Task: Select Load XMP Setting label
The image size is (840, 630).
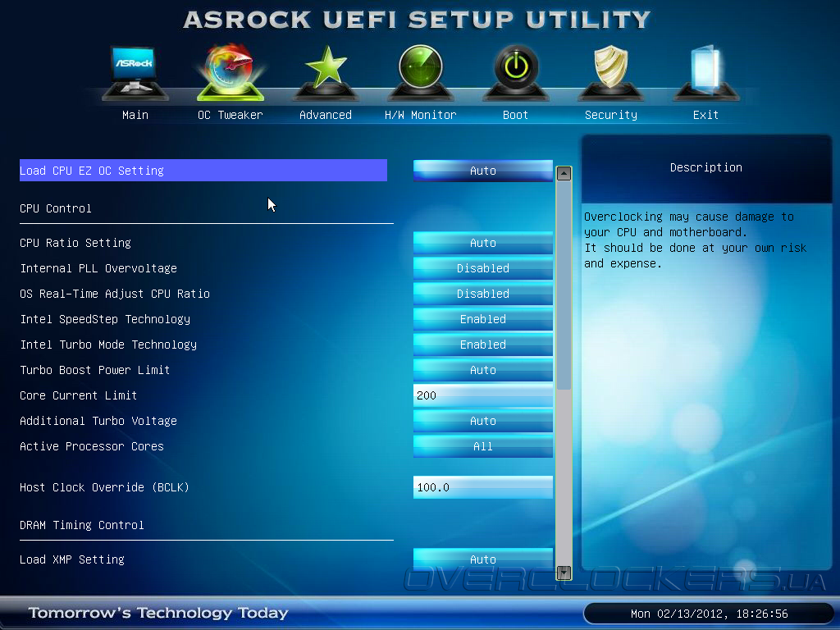Action: click(x=72, y=559)
